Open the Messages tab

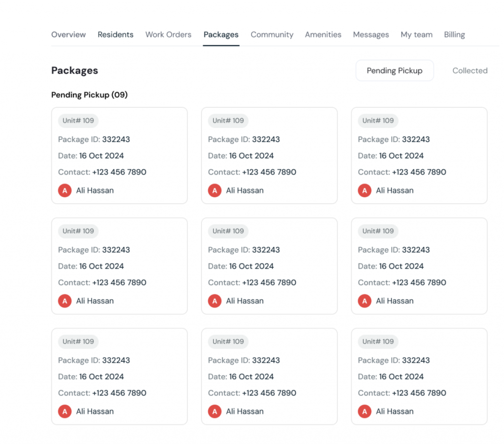(x=371, y=34)
